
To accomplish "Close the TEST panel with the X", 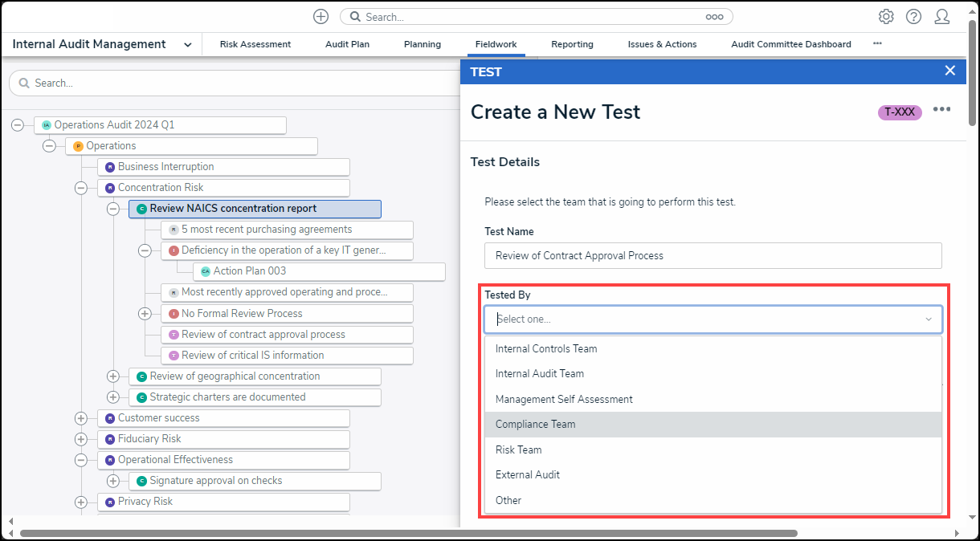I will pyautogui.click(x=950, y=71).
